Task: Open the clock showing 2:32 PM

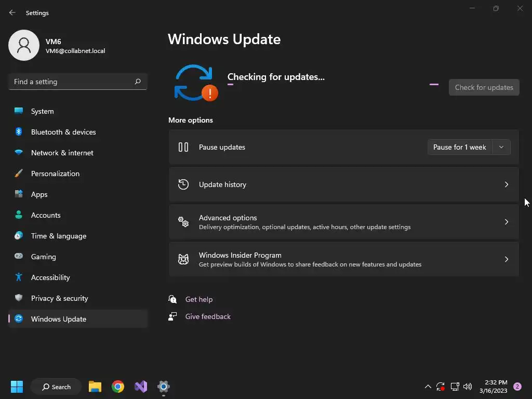Action: (494, 387)
